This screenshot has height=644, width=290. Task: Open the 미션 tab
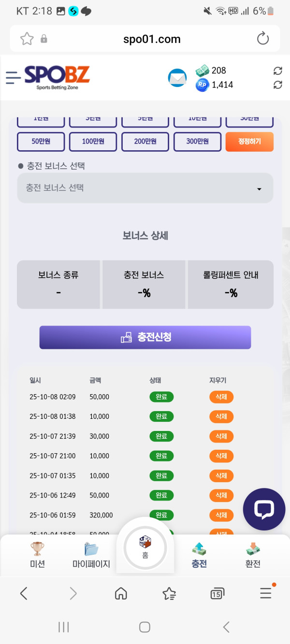(x=37, y=556)
